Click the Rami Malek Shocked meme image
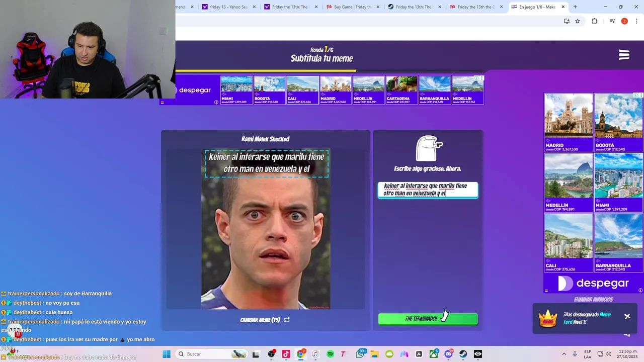644x362 pixels. (266, 229)
